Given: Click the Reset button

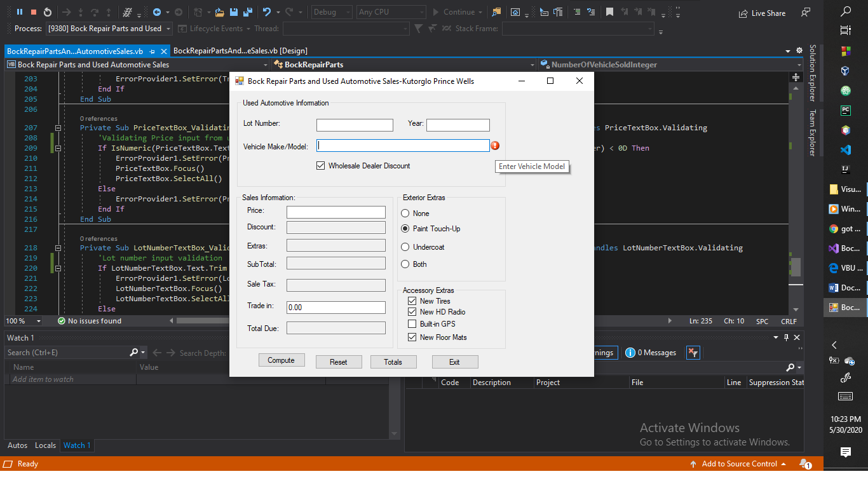Looking at the screenshot, I should pyautogui.click(x=339, y=362).
